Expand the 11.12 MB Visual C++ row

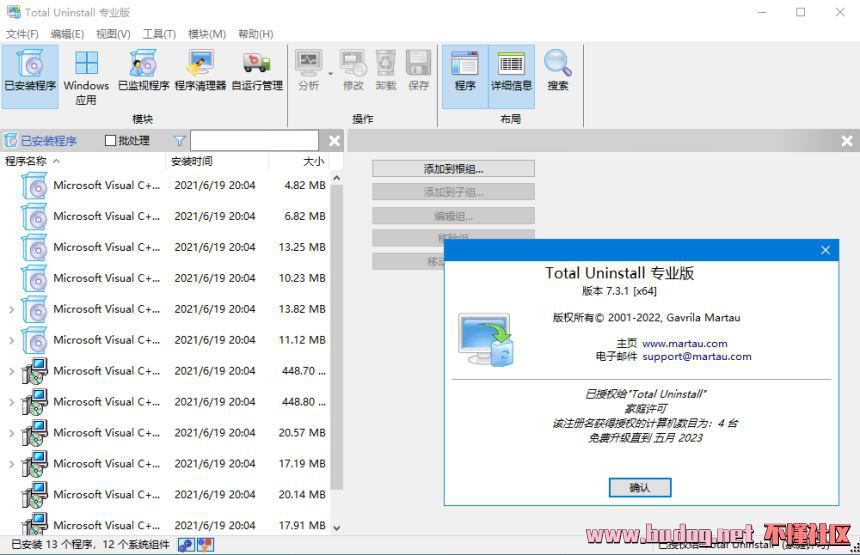[x=12, y=340]
